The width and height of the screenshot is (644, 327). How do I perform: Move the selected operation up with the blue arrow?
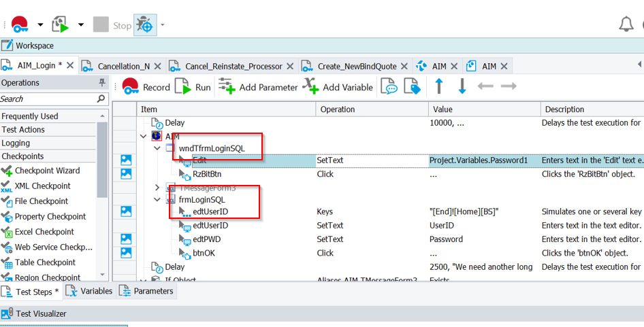[x=439, y=86]
